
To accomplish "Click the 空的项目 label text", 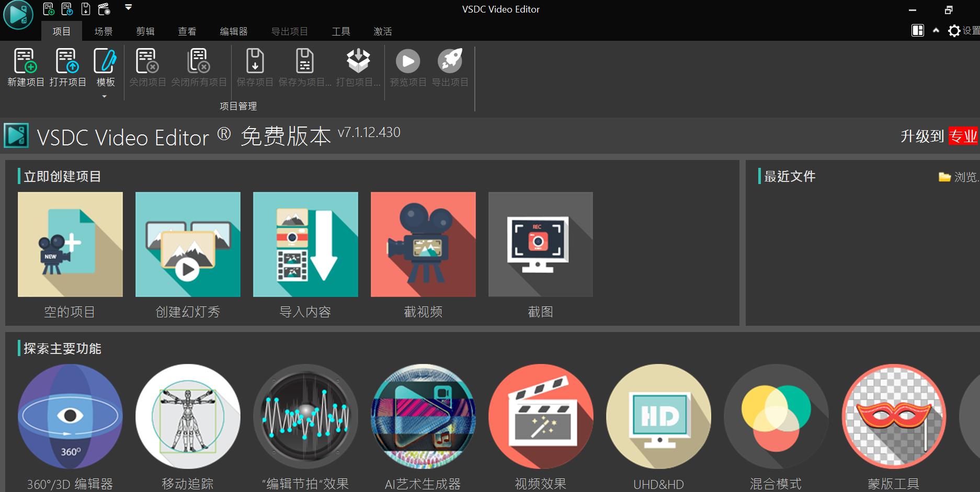I will pos(70,312).
